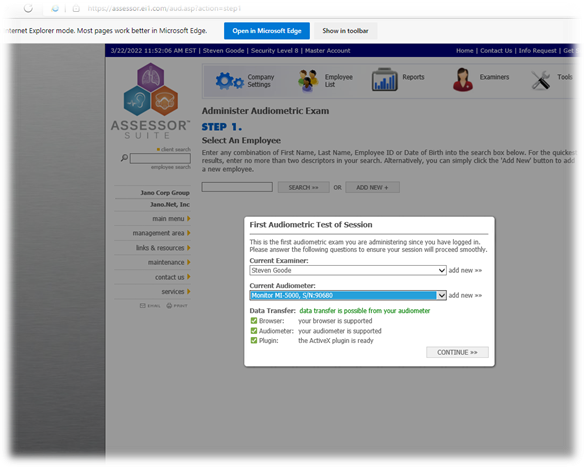Screen dimensions: 584x467
Task: Click the orange arrow beside management area
Action: [x=189, y=233]
